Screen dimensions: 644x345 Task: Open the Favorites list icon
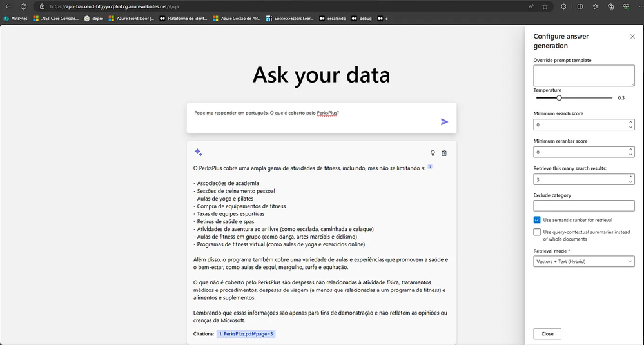coord(596,6)
